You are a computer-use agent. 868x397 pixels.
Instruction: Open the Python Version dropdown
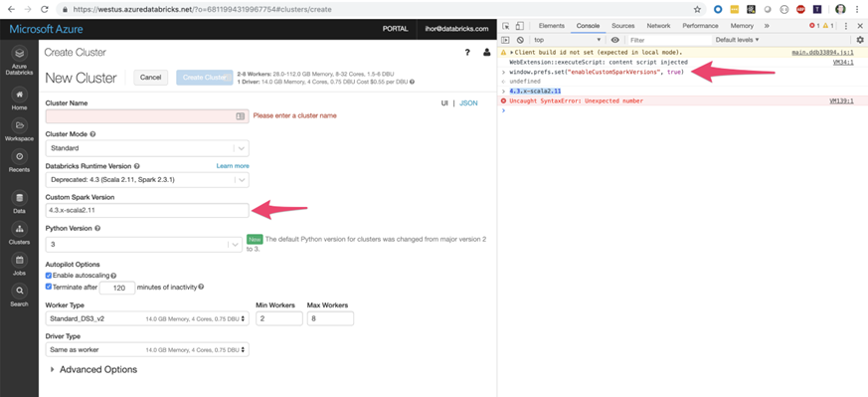pyautogui.click(x=144, y=244)
